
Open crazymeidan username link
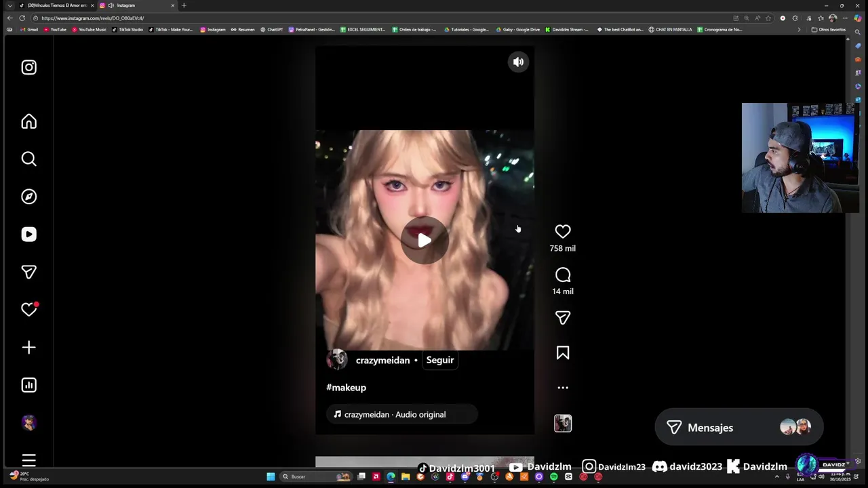point(382,360)
